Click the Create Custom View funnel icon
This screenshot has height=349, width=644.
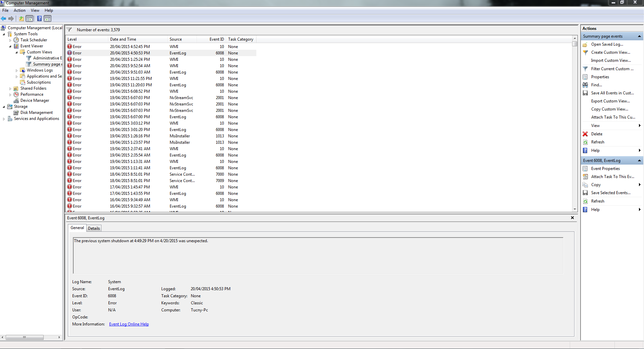[585, 52]
